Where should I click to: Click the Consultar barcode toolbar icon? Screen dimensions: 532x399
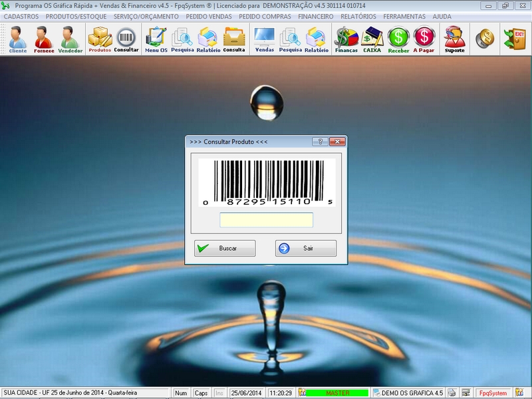pos(126,39)
